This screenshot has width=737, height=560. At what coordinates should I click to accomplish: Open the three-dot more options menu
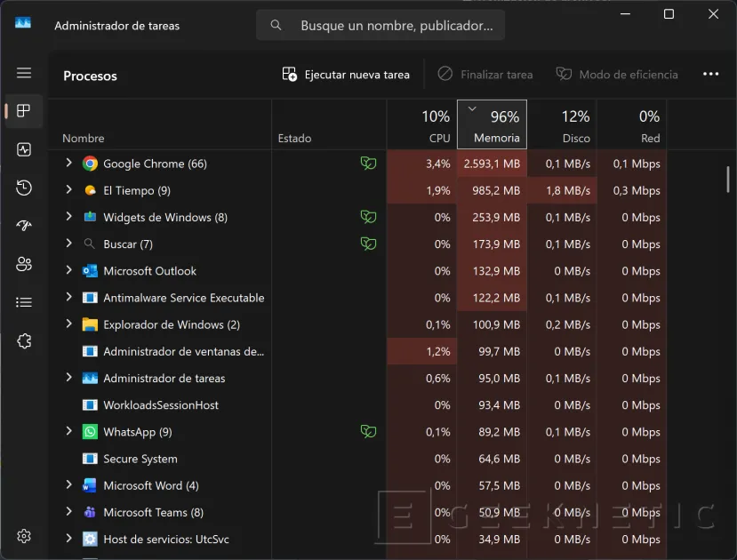[x=710, y=74]
